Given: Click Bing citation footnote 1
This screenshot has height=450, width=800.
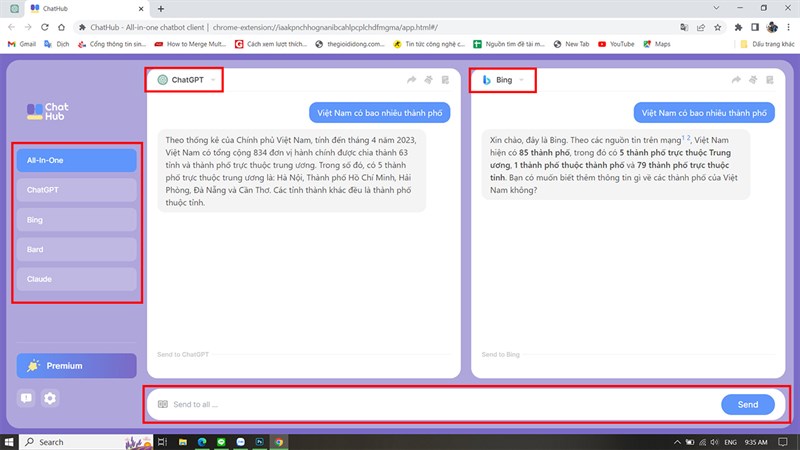Looking at the screenshot, I should coord(683,138).
